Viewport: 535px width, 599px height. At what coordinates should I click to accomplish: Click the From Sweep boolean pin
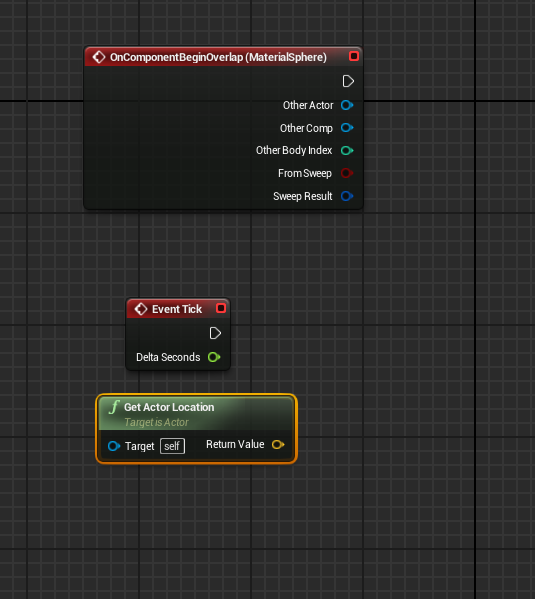(x=347, y=173)
